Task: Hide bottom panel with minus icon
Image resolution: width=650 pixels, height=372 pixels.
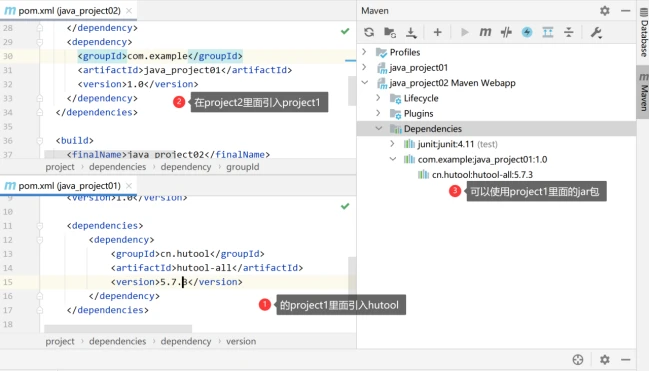Action: 626,360
